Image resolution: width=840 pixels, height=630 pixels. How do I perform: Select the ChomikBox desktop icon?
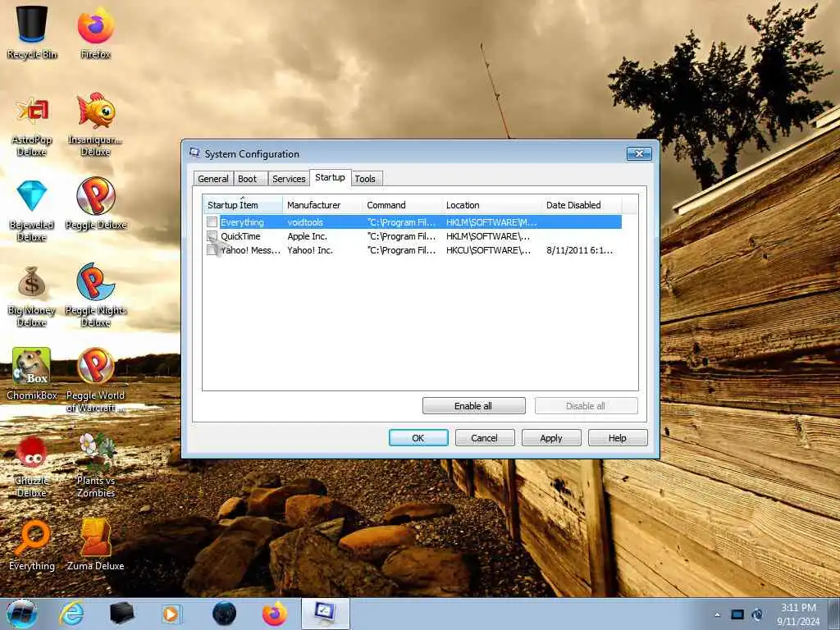pos(32,374)
